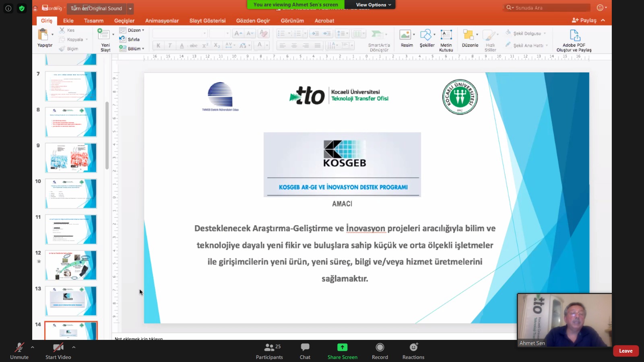The height and width of the screenshot is (362, 644).
Task: Click the Paylaş share button
Action: click(584, 20)
